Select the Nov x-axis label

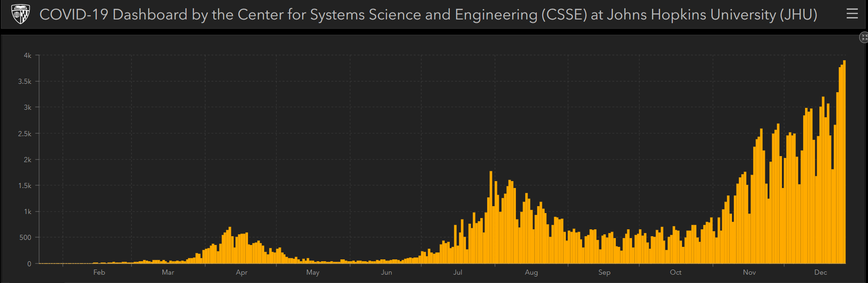pyautogui.click(x=749, y=272)
